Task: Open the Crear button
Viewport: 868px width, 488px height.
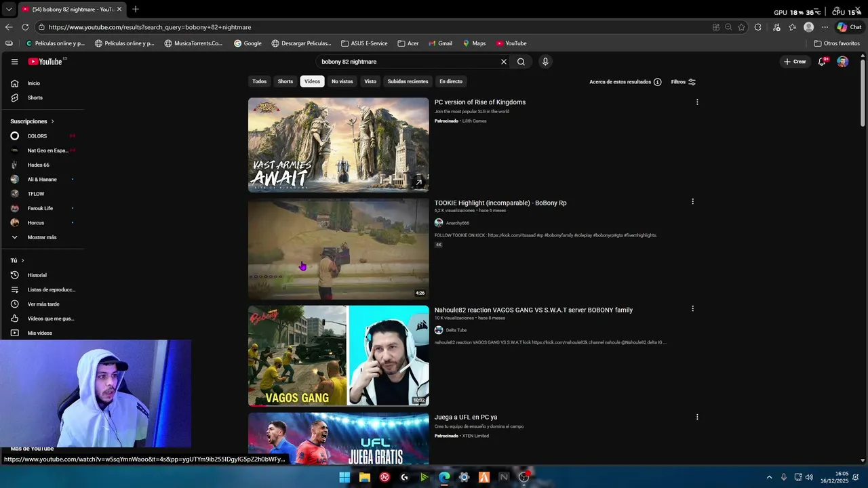Action: (795, 62)
